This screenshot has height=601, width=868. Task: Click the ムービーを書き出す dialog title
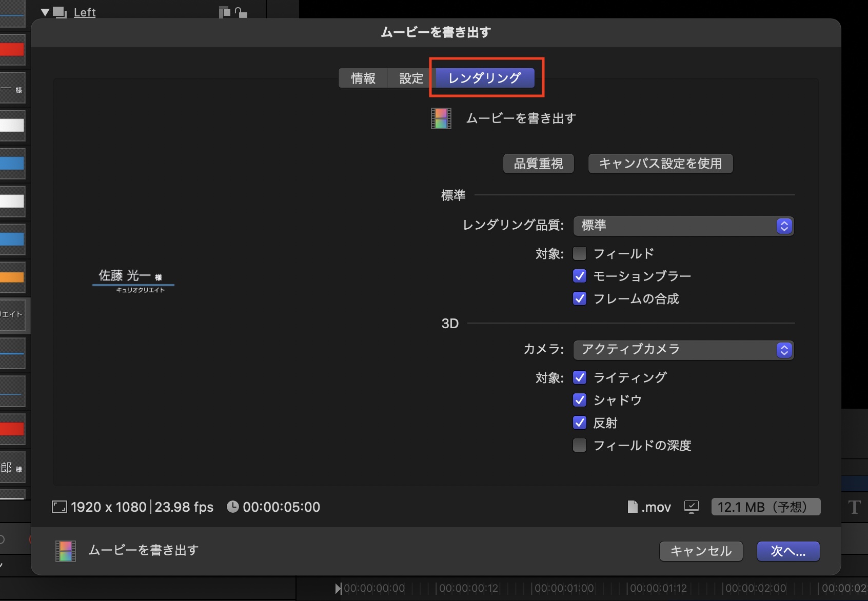point(436,32)
